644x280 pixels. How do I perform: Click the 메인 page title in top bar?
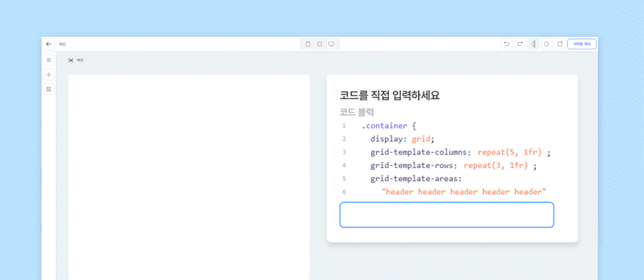62,44
